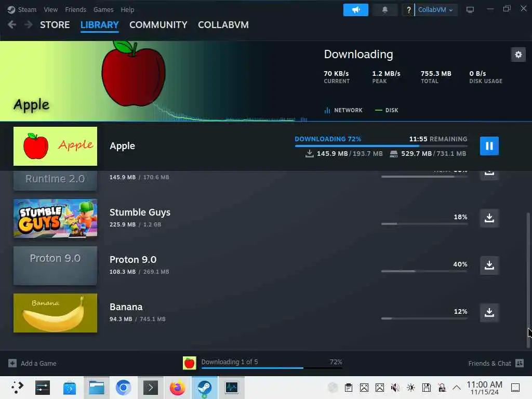Go back with the left arrow
The height and width of the screenshot is (399, 532).
12,24
